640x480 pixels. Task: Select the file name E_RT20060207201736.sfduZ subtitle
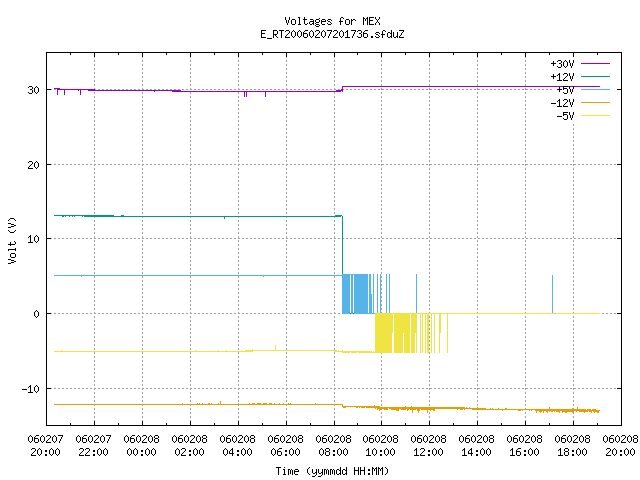coord(332,34)
